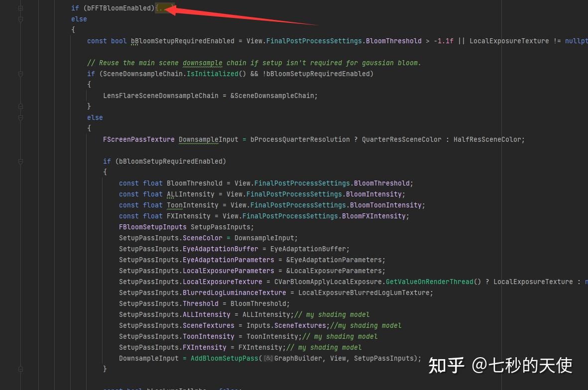Image resolution: width=588 pixels, height=390 pixels.
Task: Open IsInitialized method link
Action: pos(213,74)
